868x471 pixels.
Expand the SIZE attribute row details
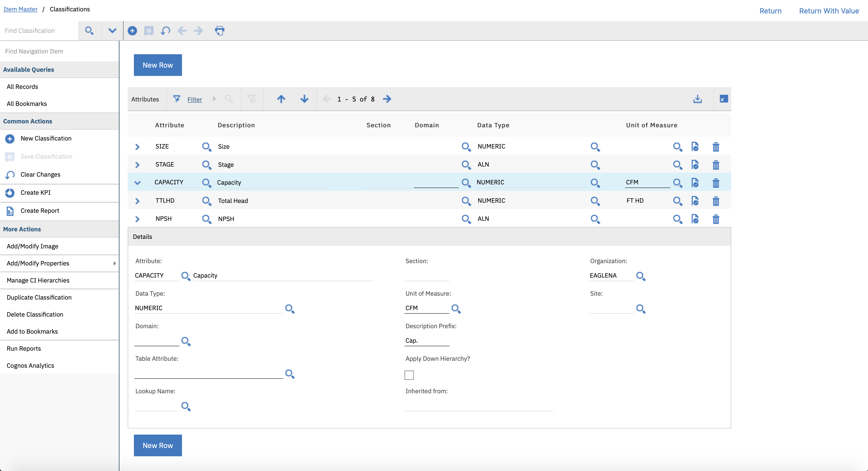pos(137,147)
